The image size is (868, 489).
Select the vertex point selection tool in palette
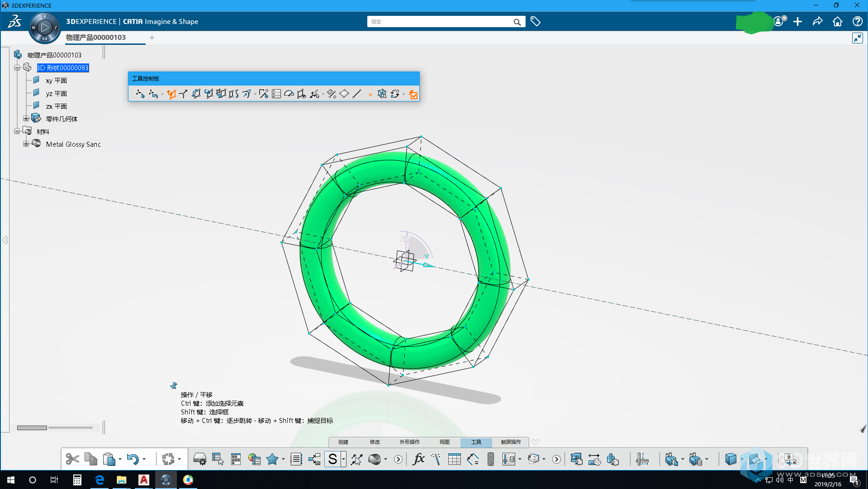(370, 94)
